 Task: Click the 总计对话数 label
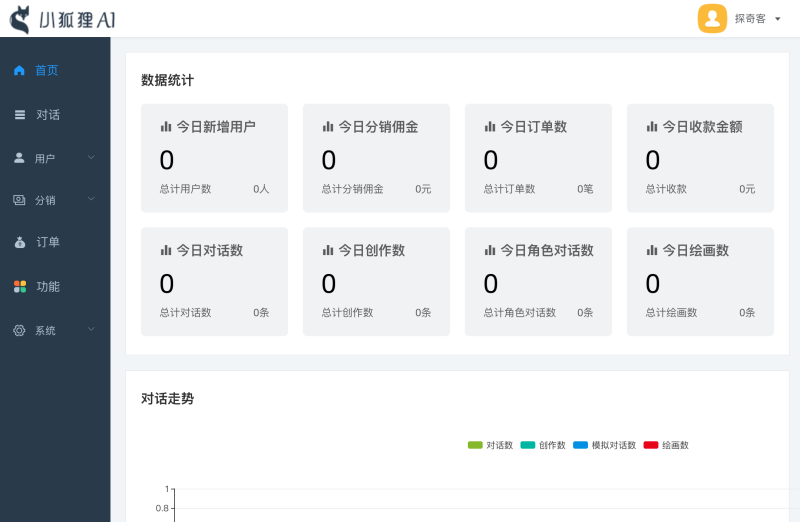(185, 312)
